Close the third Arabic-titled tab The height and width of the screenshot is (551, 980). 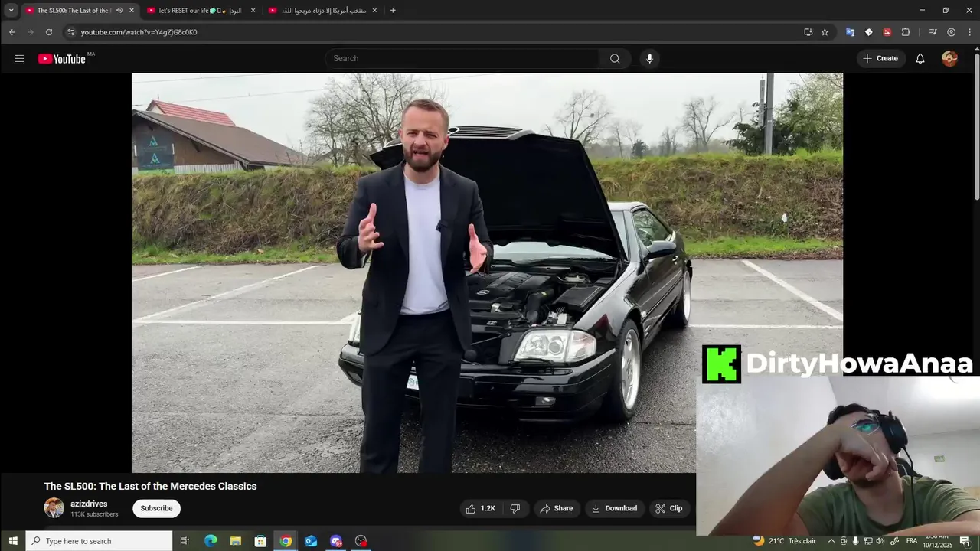pos(374,10)
